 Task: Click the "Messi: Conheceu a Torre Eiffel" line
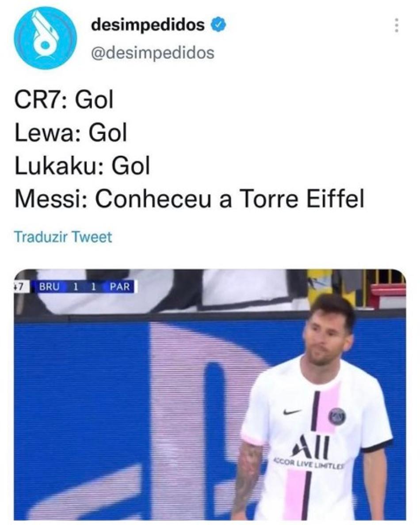[x=189, y=199]
